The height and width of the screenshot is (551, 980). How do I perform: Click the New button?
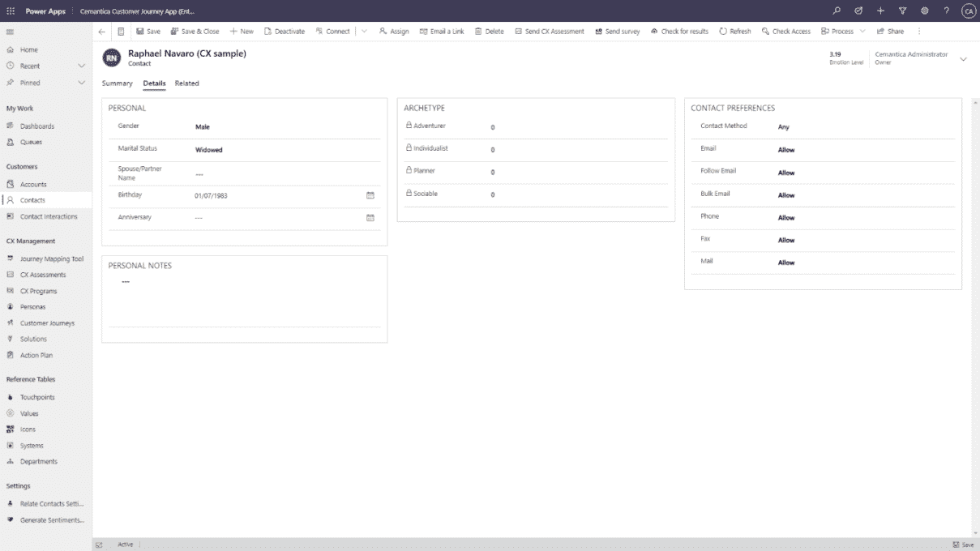[242, 32]
